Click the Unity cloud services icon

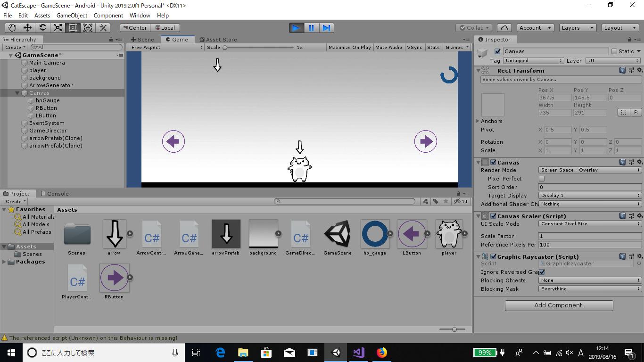(504, 28)
